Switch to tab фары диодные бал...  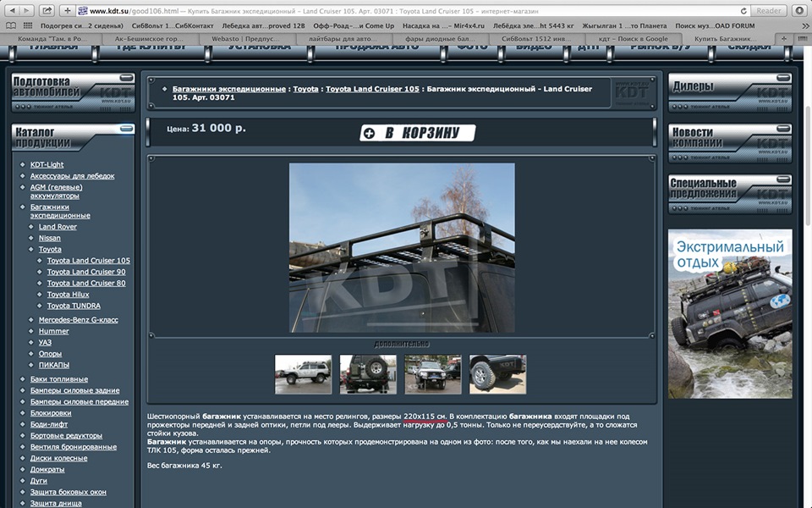[x=440, y=38]
